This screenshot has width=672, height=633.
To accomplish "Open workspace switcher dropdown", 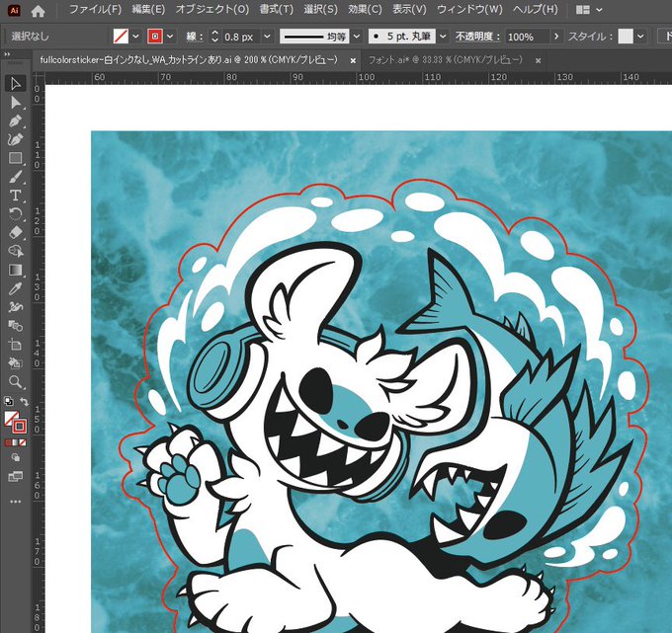I will [589, 10].
